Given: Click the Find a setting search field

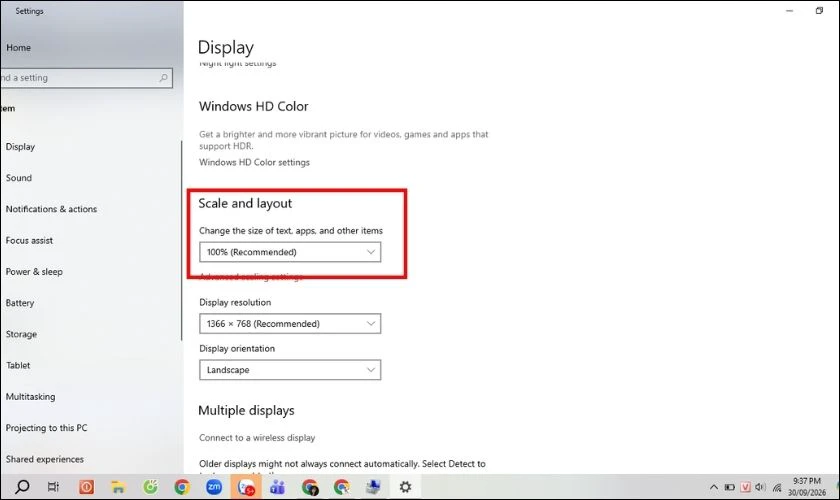Looking at the screenshot, I should [x=86, y=78].
